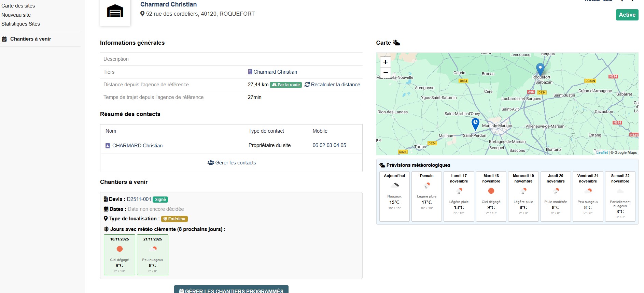Open the Leaflet attribution link
Screen dimensions: 644x293
pyautogui.click(x=602, y=152)
